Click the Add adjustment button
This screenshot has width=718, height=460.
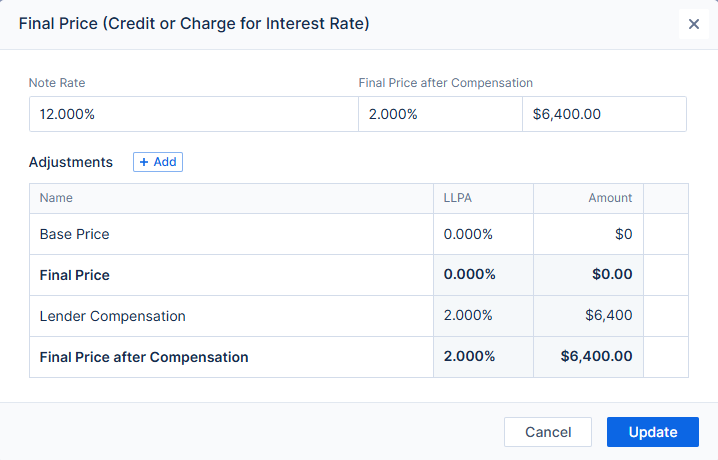(x=158, y=162)
